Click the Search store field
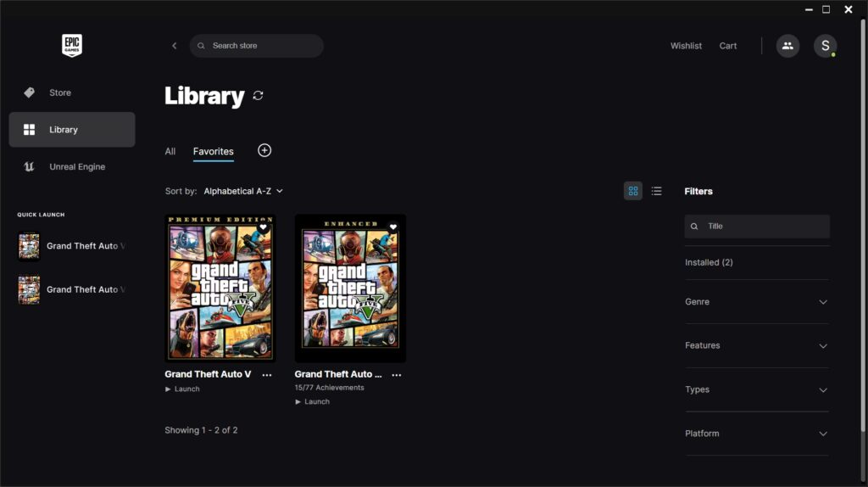The width and height of the screenshot is (868, 487). tap(256, 46)
